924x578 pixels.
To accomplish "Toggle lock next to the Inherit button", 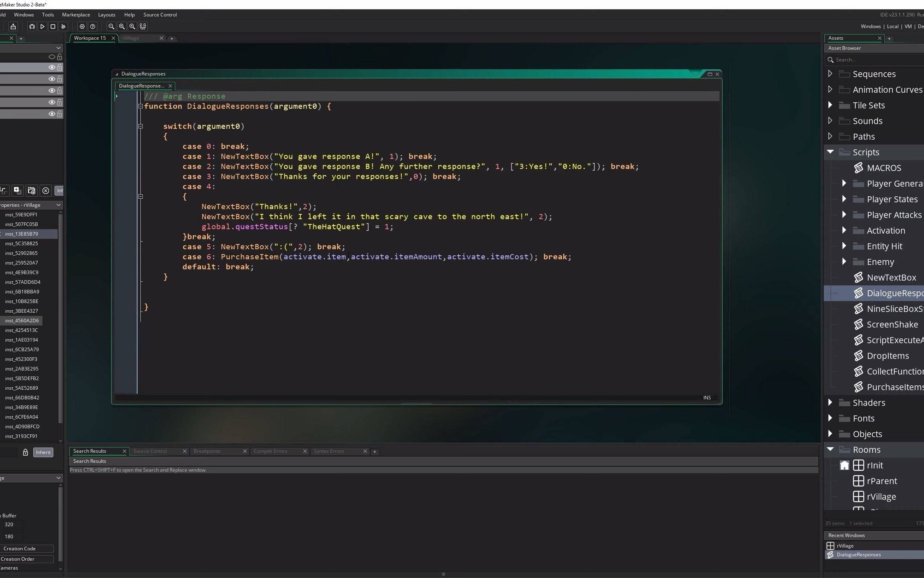I will pos(25,452).
